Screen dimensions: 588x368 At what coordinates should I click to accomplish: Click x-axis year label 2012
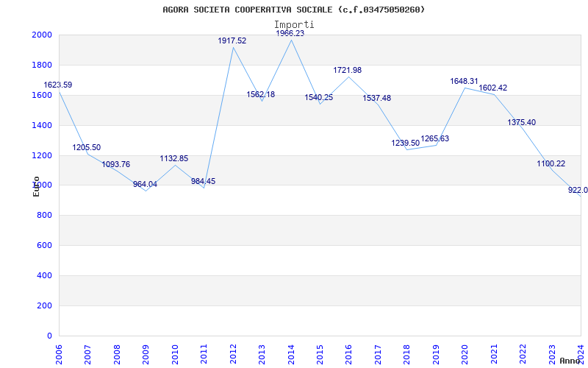(233, 355)
